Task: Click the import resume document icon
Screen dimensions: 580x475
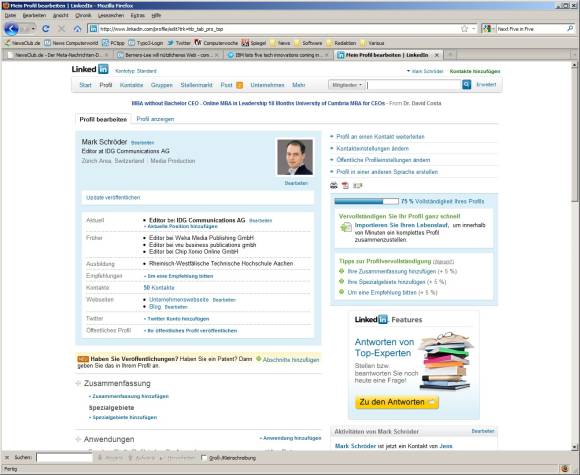Action: point(346,227)
